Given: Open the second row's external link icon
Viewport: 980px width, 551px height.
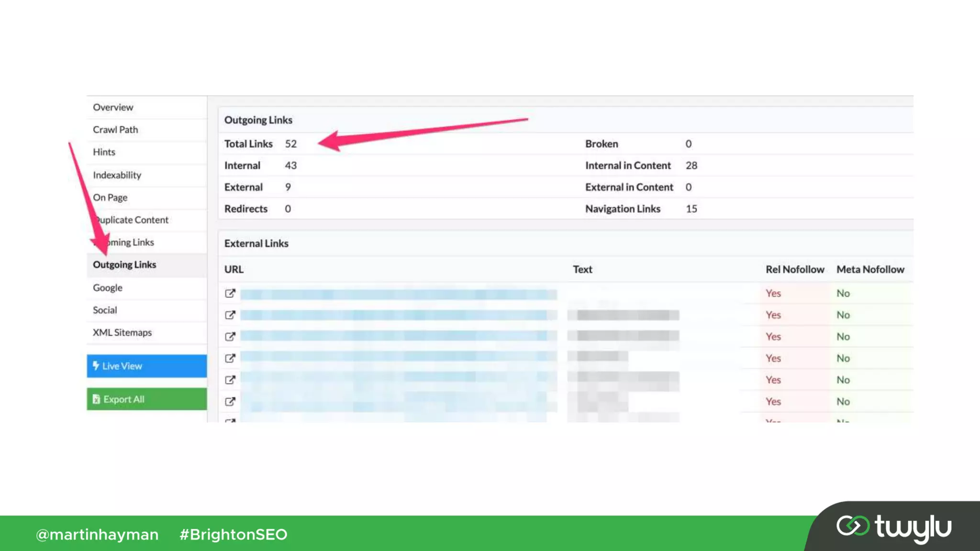Looking at the screenshot, I should coord(230,315).
